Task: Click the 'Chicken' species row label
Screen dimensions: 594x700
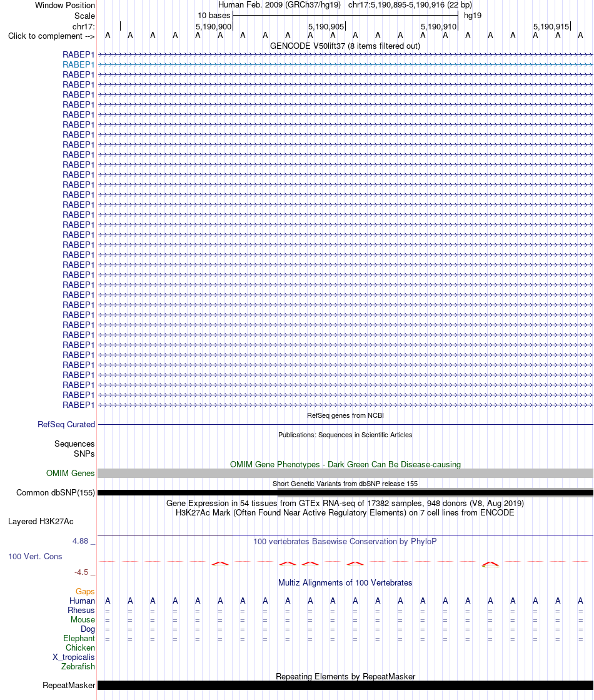Action: coord(80,648)
